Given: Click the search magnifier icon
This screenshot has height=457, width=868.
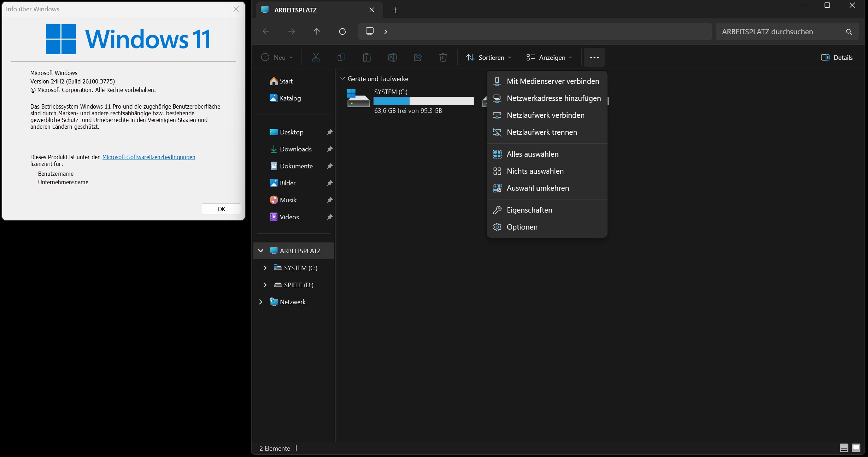Looking at the screenshot, I should tap(849, 32).
